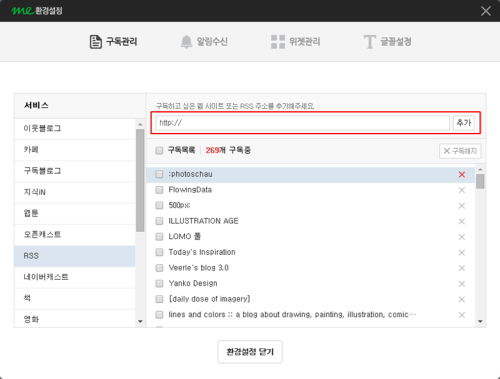The width and height of the screenshot is (500, 379).
Task: Remove LOMO feed with its X icon
Action: tap(462, 237)
